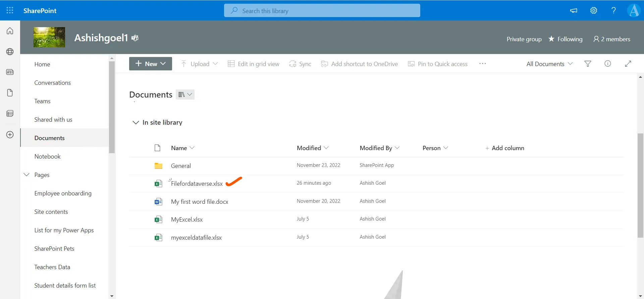Click the Teams icon beside Ashishgoel1
This screenshot has height=299, width=644.
(135, 38)
